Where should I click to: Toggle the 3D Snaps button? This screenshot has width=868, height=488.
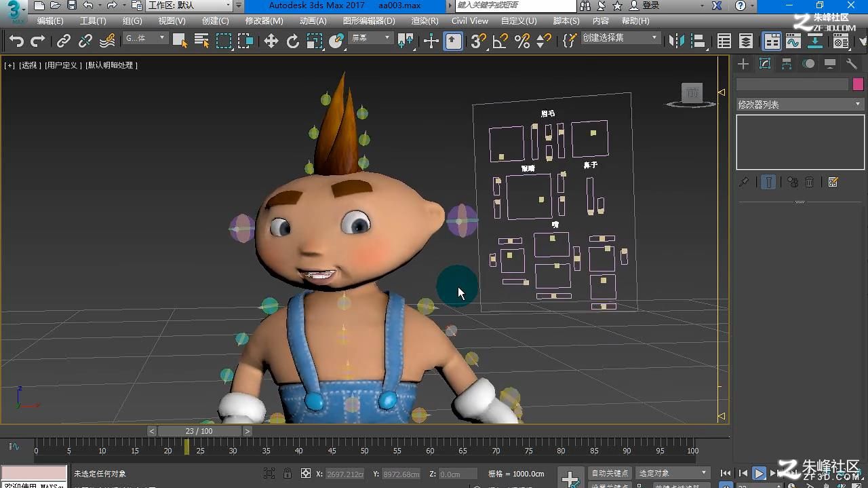coord(479,41)
